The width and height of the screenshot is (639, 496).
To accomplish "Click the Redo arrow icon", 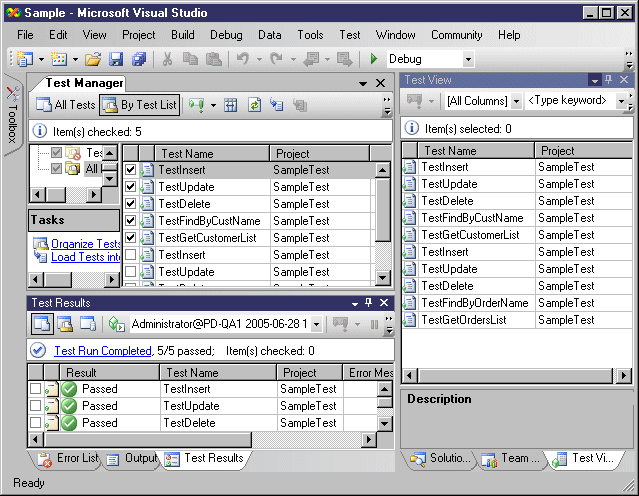I will (x=276, y=59).
